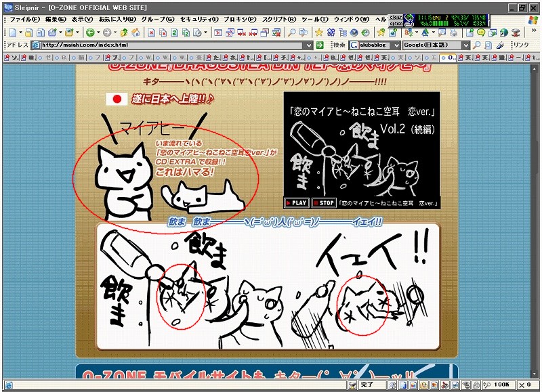Click the yellow speech-bubble icon

tap(481, 32)
